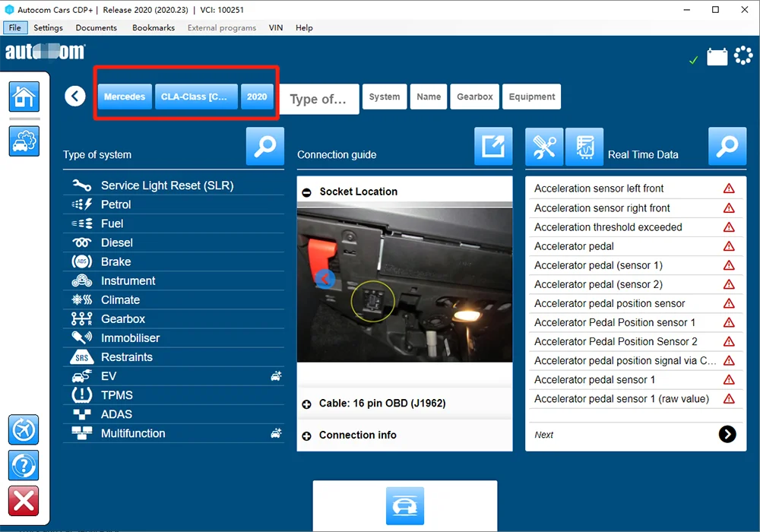Select Accelerator pedal sensor 1 (raw value)
Screen dimensions: 760x532
(635, 399)
